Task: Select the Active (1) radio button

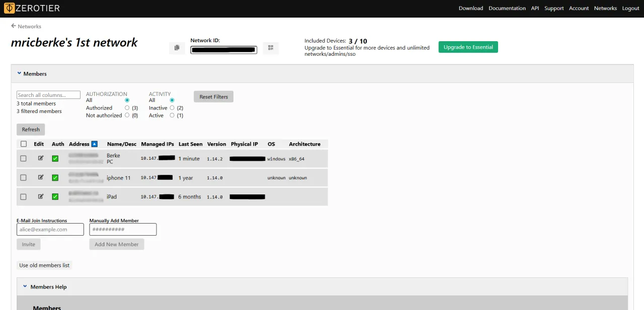Action: point(172,116)
